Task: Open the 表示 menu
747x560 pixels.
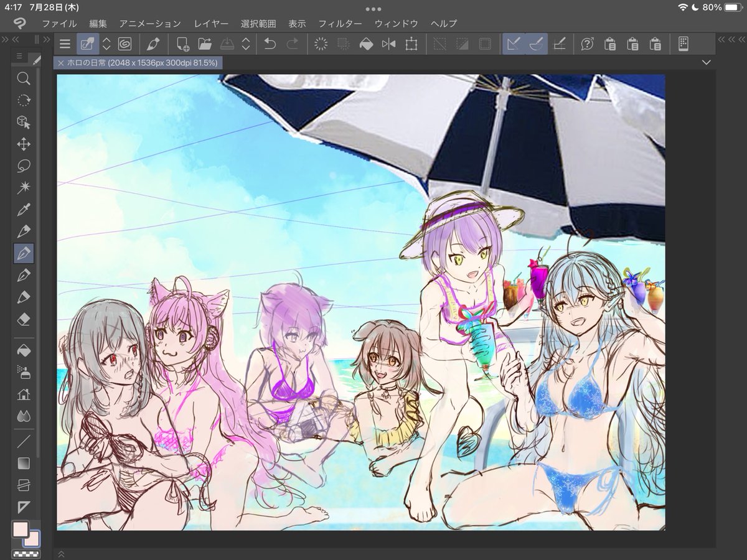Action: click(x=297, y=24)
